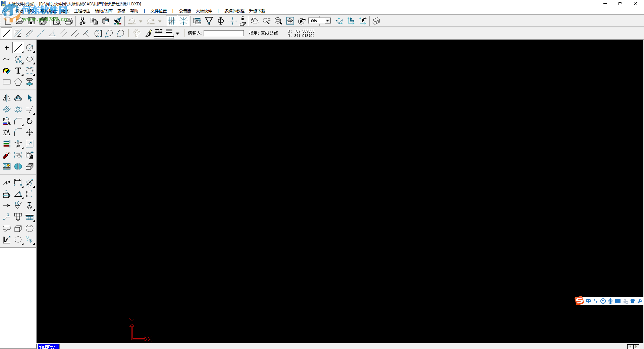Open the 文件位置 menu
This screenshot has height=349, width=644.
click(x=159, y=11)
